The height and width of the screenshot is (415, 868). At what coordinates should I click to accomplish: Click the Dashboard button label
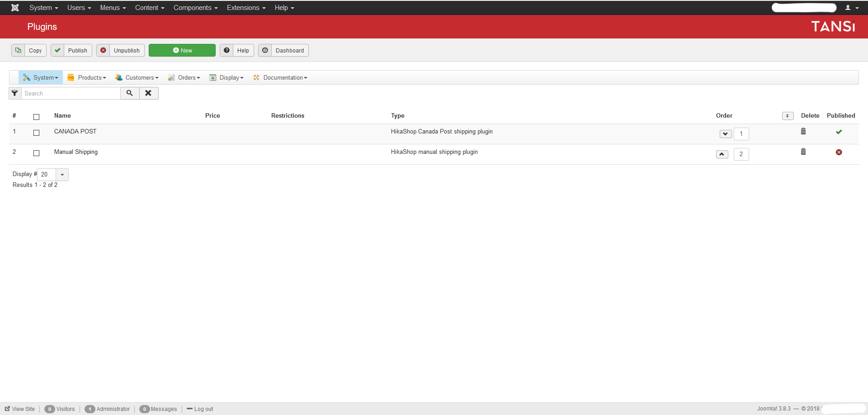click(290, 51)
